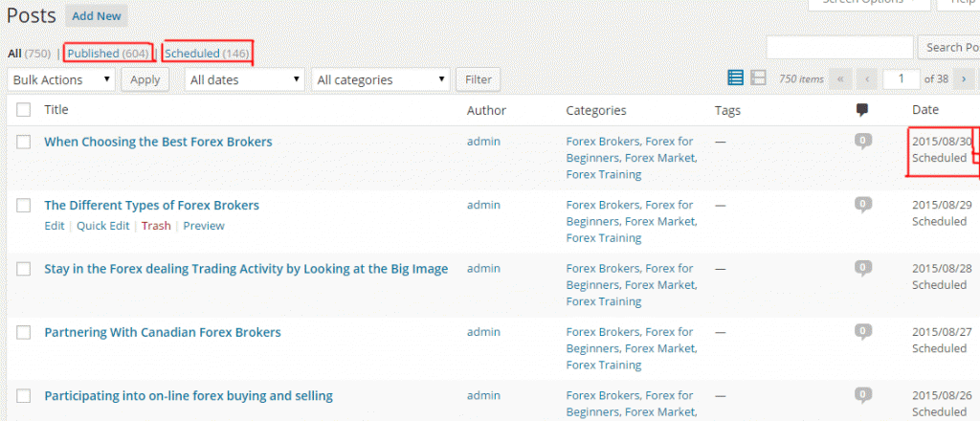Trash The Different Types of Forex Brokers

point(156,226)
